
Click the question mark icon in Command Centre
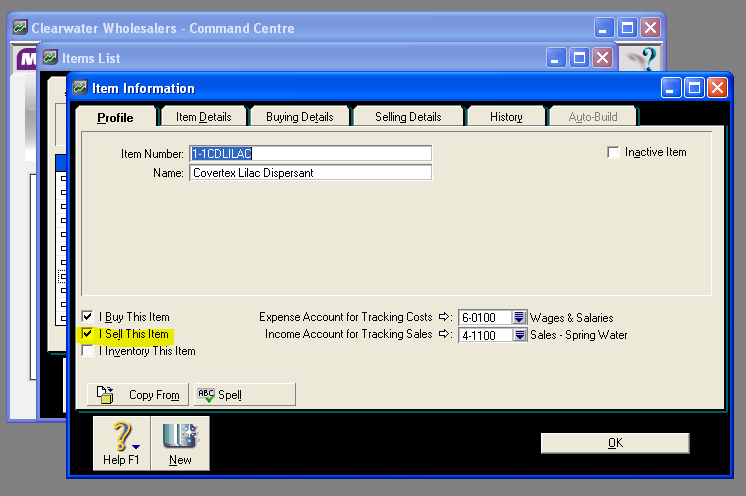pos(642,58)
